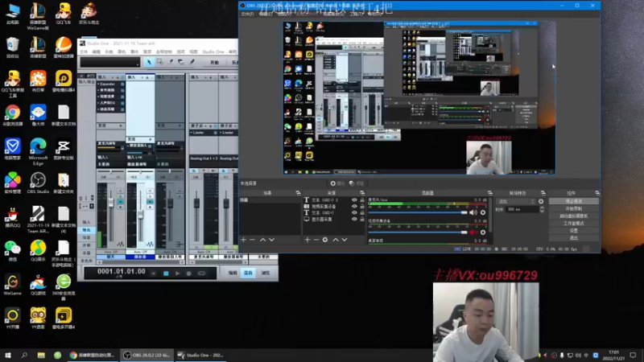Image resolution: width=644 pixels, height=362 pixels.
Task: Select the arrow tool in Studio One toolbar
Action: pyautogui.click(x=149, y=62)
